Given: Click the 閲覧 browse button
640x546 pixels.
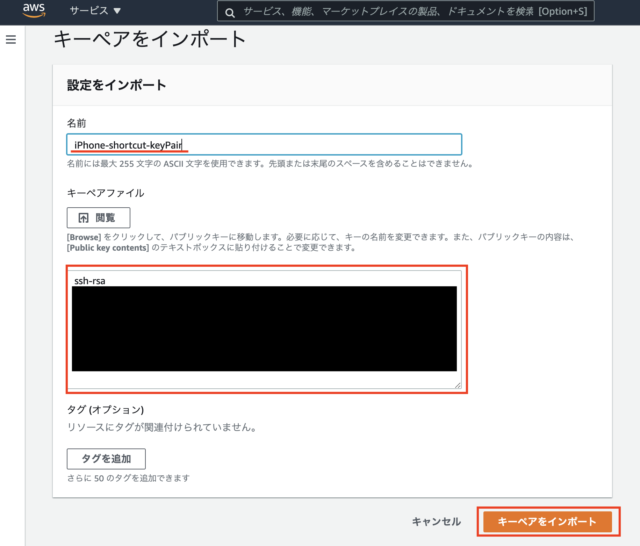Looking at the screenshot, I should (99, 218).
